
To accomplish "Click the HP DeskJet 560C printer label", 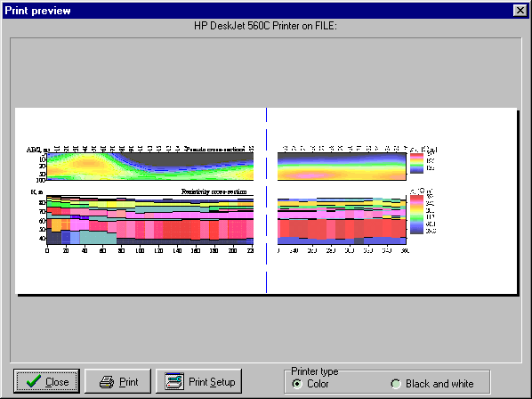I will 265,26.
